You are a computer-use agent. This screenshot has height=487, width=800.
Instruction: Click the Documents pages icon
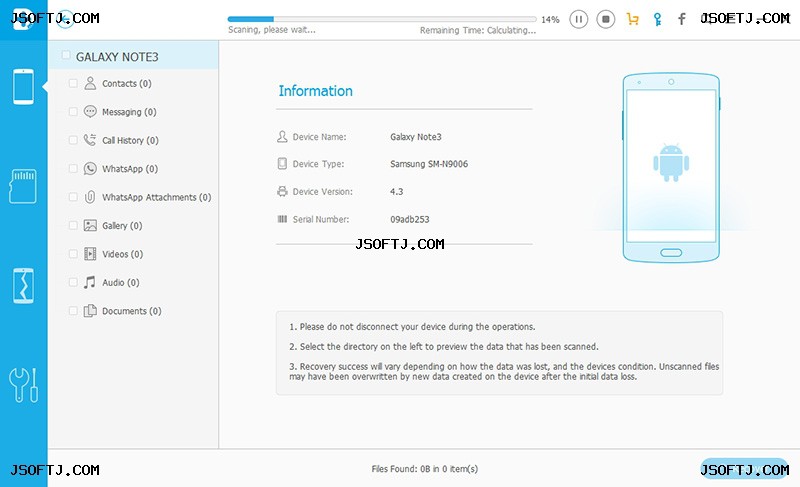point(90,311)
